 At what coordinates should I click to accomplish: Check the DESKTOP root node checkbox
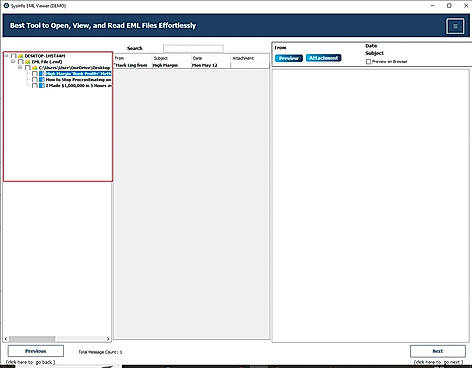click(14, 56)
